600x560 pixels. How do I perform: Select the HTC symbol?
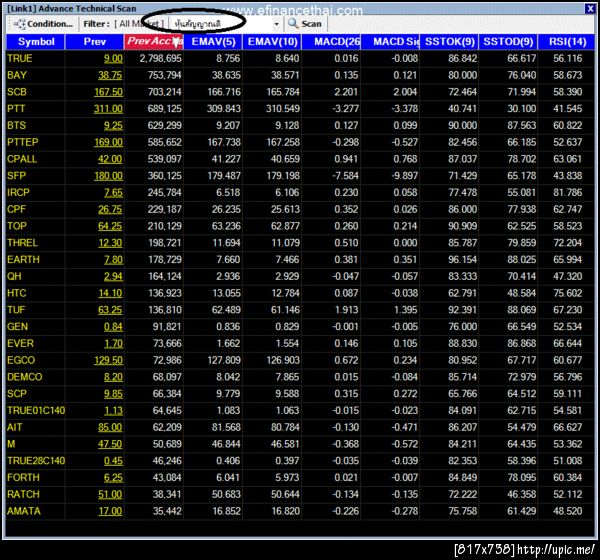tap(16, 293)
